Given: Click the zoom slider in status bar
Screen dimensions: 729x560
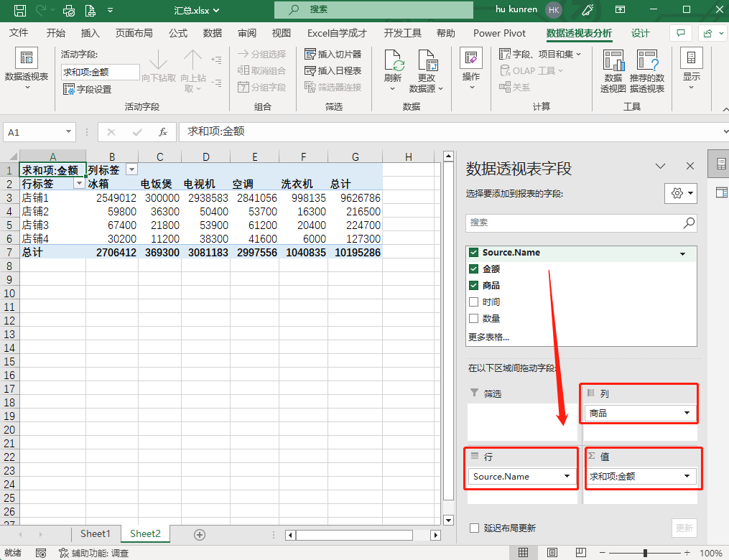Looking at the screenshot, I should click(x=645, y=553).
